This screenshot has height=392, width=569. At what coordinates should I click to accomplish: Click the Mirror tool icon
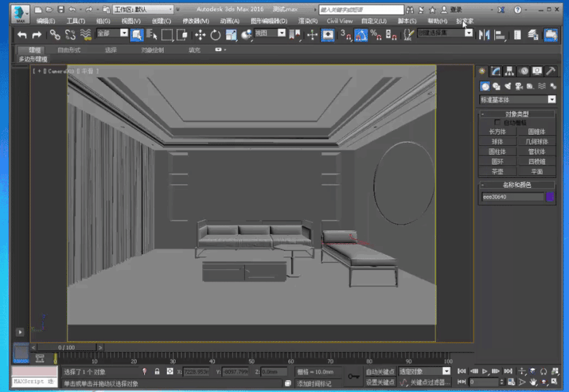tap(484, 35)
